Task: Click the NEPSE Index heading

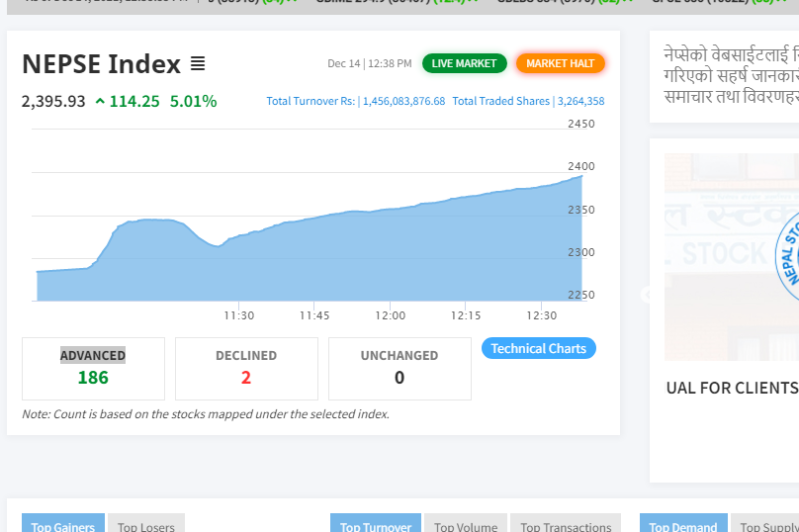Action: coord(102,63)
